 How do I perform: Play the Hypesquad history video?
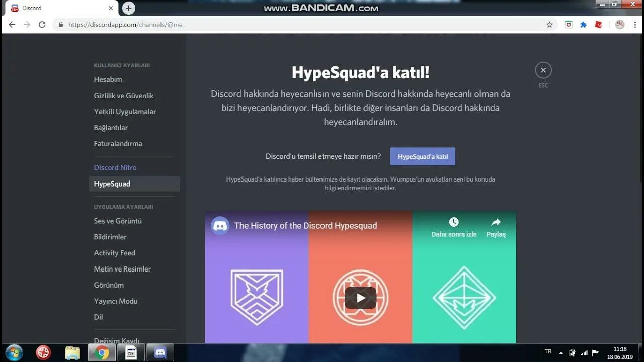pos(361,298)
